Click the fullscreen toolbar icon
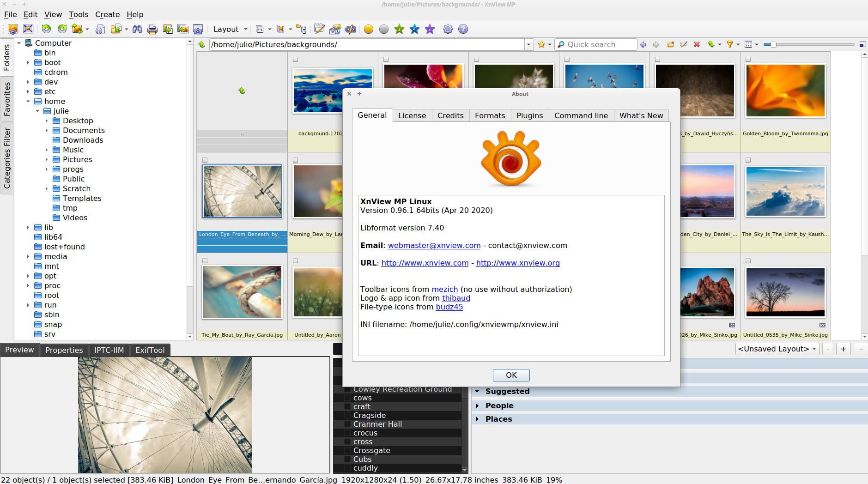868x484 pixels. (x=28, y=29)
